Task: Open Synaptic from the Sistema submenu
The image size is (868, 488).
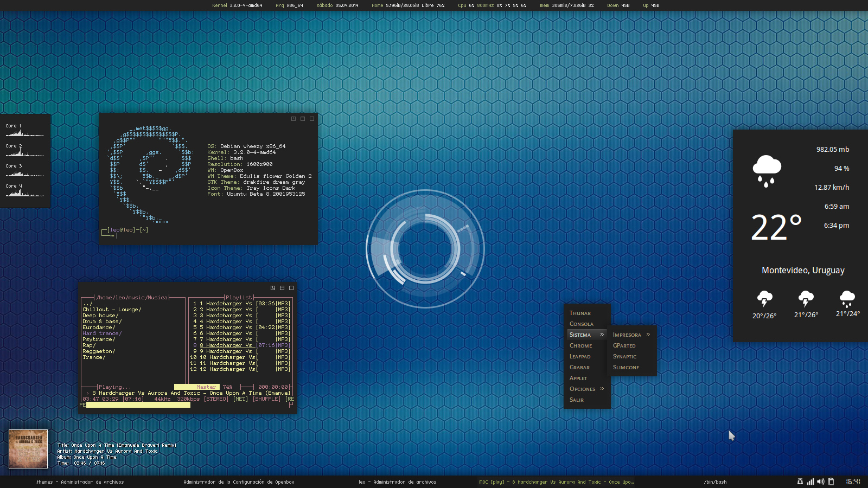Action: tap(632, 356)
